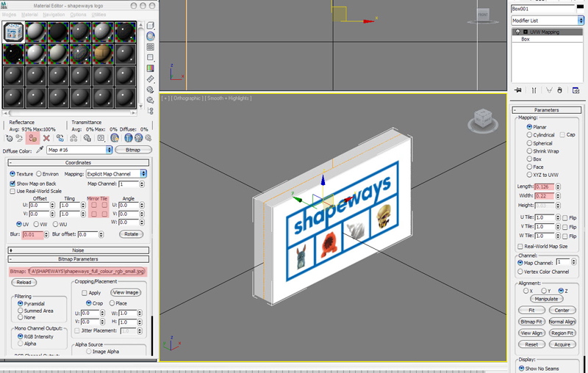This screenshot has width=588, height=373.
Task: Toggle the UVW Mapping lightbulb icon
Action: pos(516,32)
